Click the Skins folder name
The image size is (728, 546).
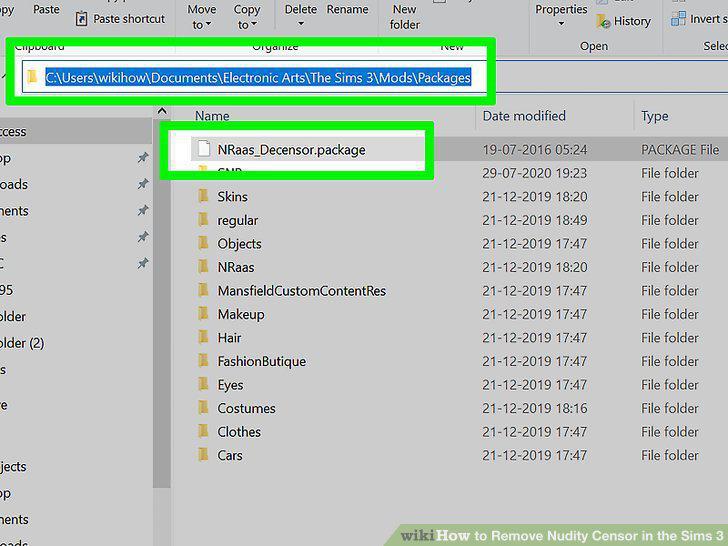tap(232, 197)
